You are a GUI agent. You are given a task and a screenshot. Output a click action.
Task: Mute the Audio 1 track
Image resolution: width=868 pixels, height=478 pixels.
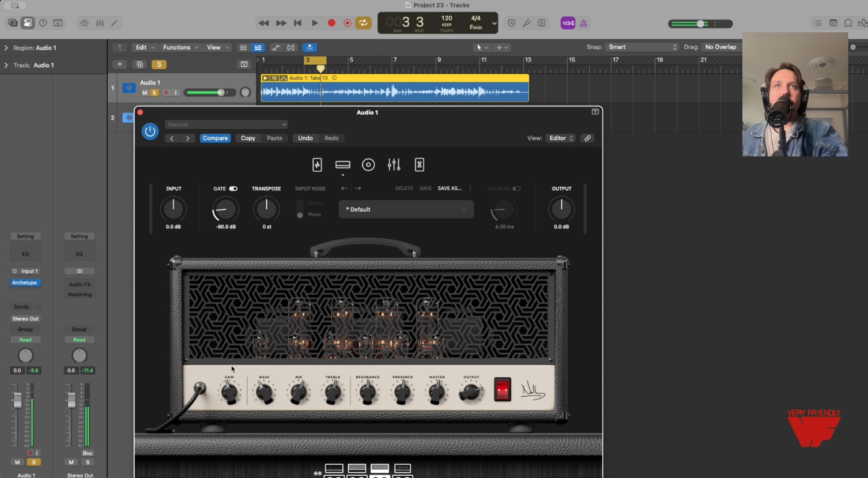pyautogui.click(x=145, y=93)
